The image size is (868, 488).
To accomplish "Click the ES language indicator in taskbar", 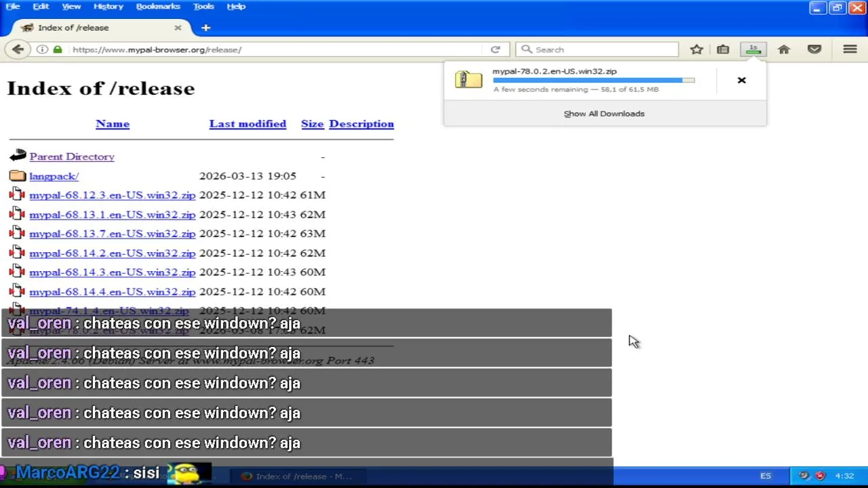I will [766, 476].
